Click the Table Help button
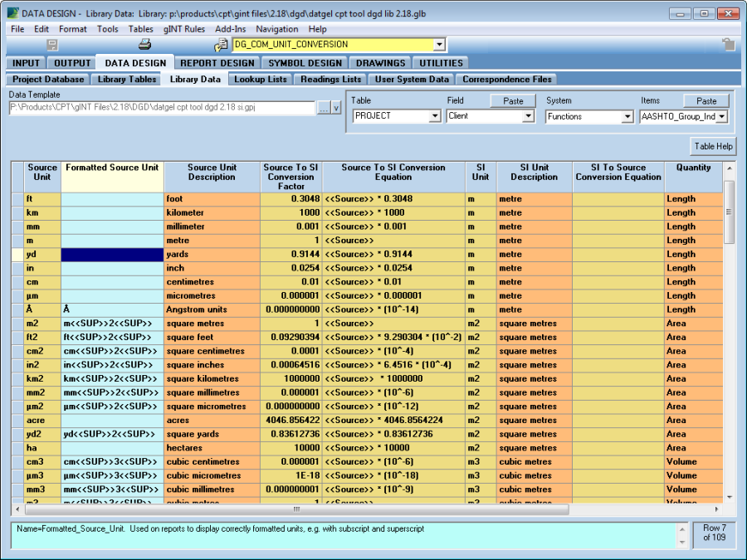The width and height of the screenshot is (747, 560). (714, 147)
